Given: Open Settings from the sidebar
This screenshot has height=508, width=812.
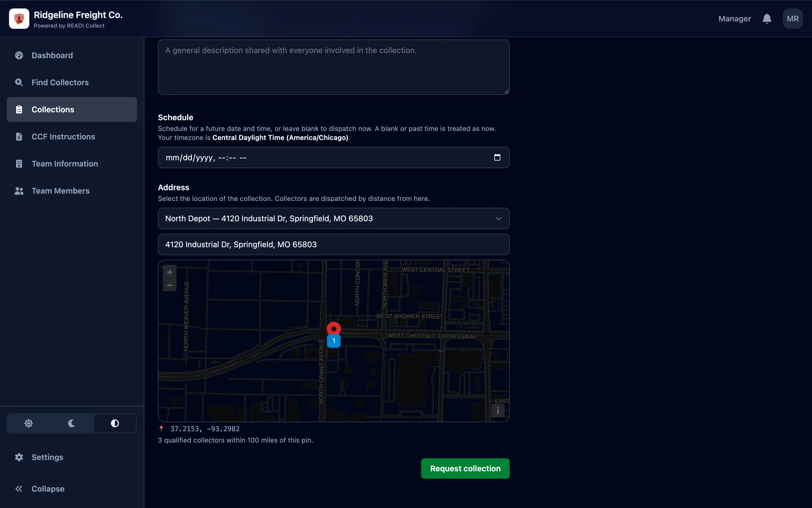Looking at the screenshot, I should (x=72, y=457).
